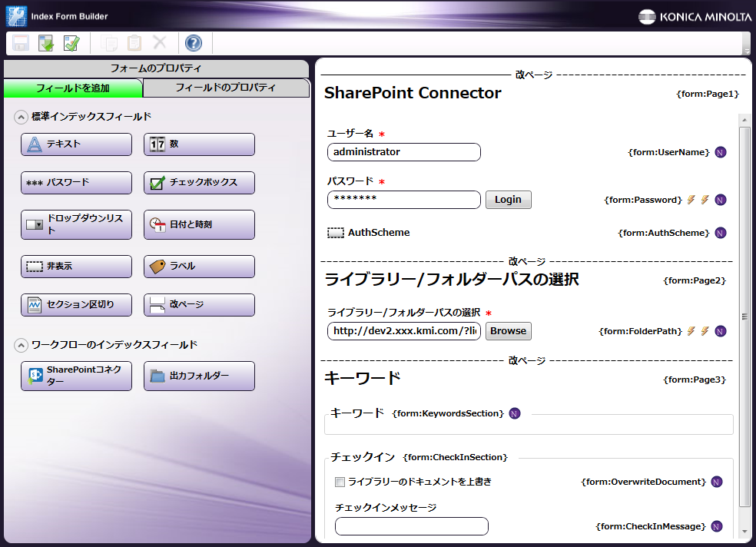Screen dimensions: 756x547
Task: Click the N icon beside {form:OverwriteDocument}
Action: click(717, 482)
